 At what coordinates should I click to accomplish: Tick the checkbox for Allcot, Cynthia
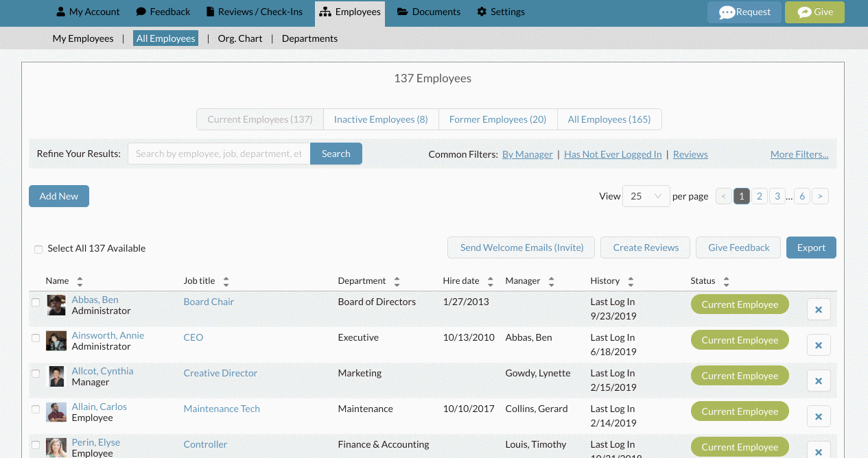pos(36,374)
